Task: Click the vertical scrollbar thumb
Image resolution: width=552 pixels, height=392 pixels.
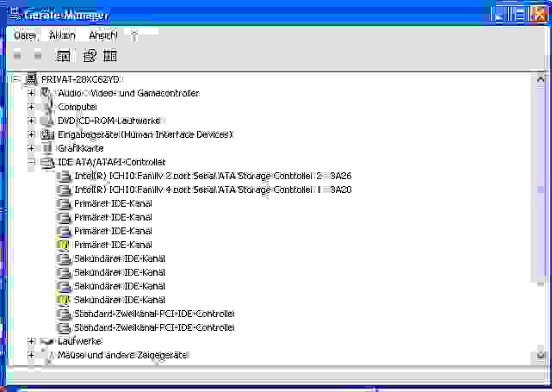Action: [541, 190]
